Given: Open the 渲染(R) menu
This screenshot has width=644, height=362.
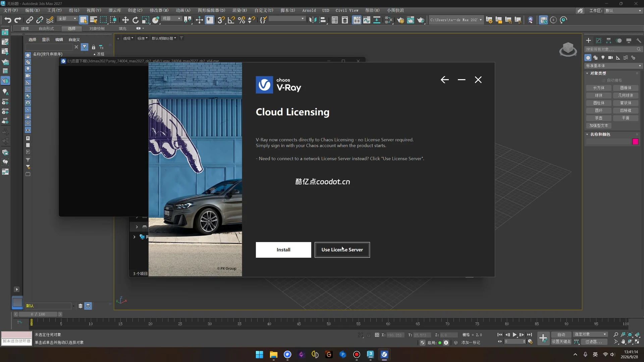Looking at the screenshot, I should (x=239, y=10).
